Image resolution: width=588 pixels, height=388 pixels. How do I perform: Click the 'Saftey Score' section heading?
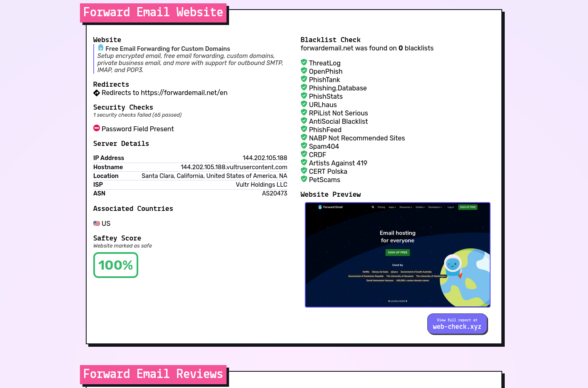(117, 238)
